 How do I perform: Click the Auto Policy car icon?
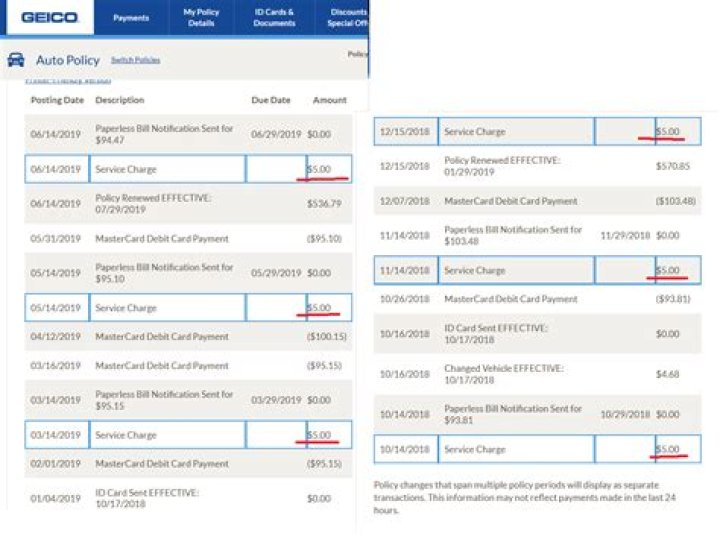click(16, 59)
